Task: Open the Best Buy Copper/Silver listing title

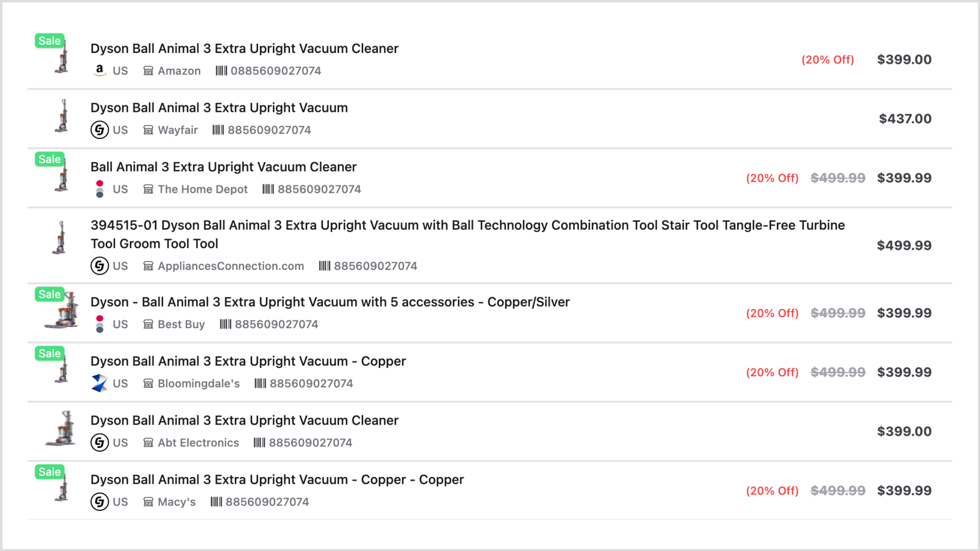Action: pyautogui.click(x=330, y=302)
